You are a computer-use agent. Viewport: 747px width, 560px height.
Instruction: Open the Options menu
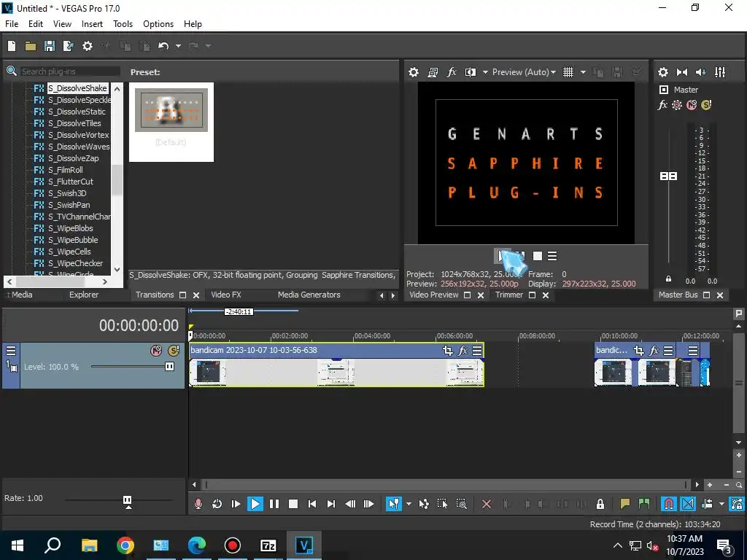158,24
